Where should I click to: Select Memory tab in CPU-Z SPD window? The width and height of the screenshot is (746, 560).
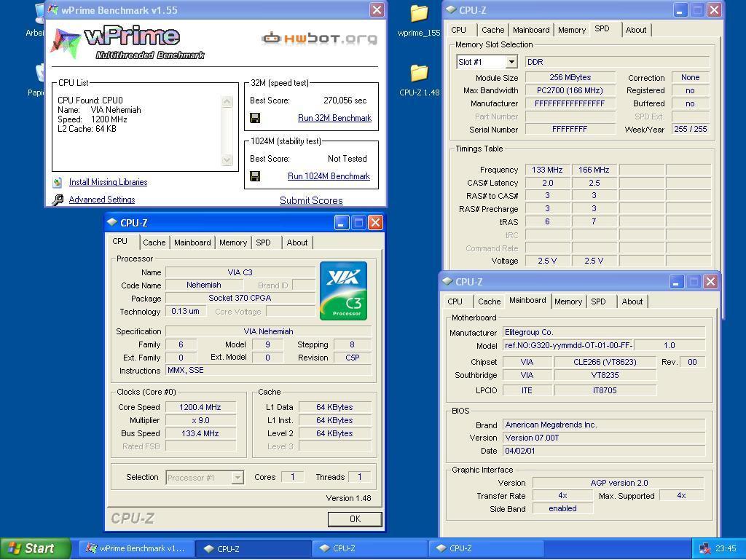[571, 30]
